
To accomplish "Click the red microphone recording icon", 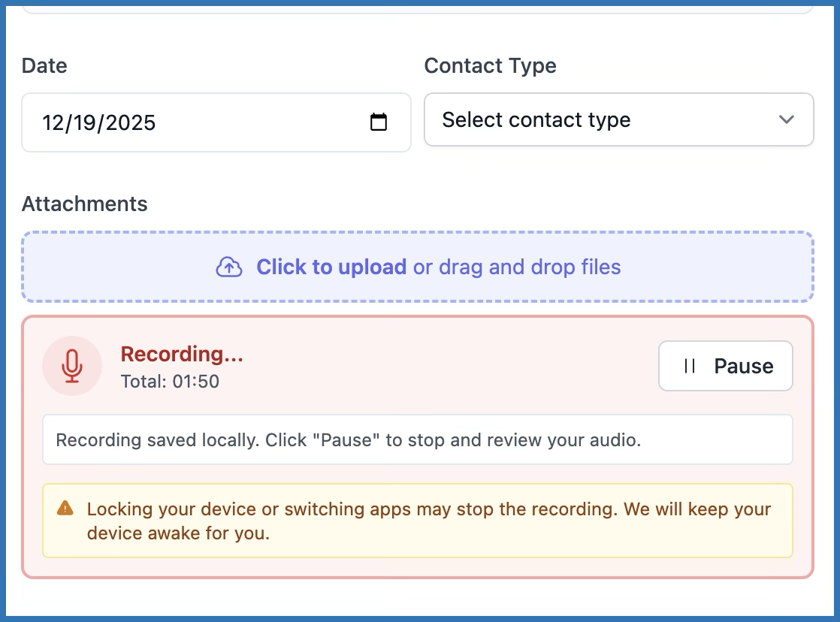I will pyautogui.click(x=72, y=366).
